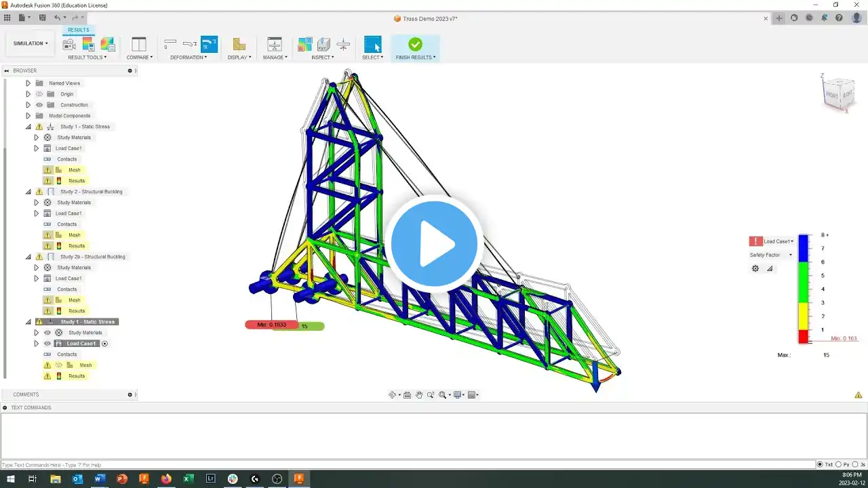Activate the Pan hand tool
This screenshot has width=868, height=488.
click(x=419, y=395)
